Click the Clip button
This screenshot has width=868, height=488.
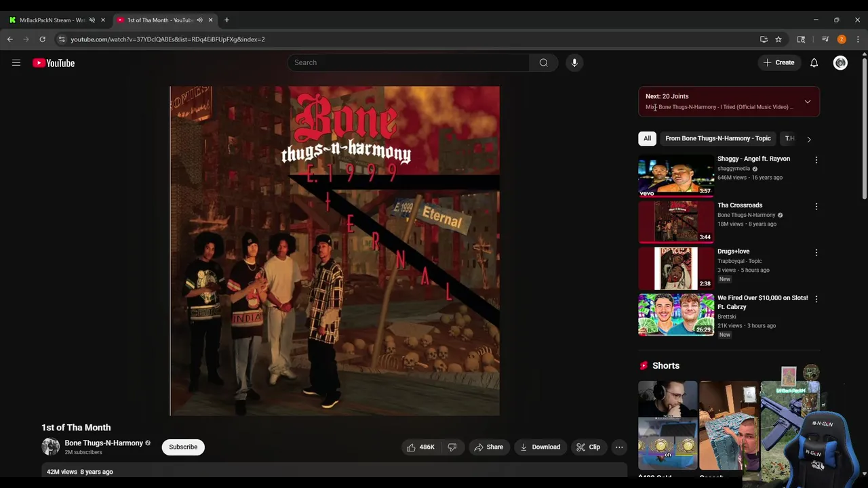click(588, 447)
